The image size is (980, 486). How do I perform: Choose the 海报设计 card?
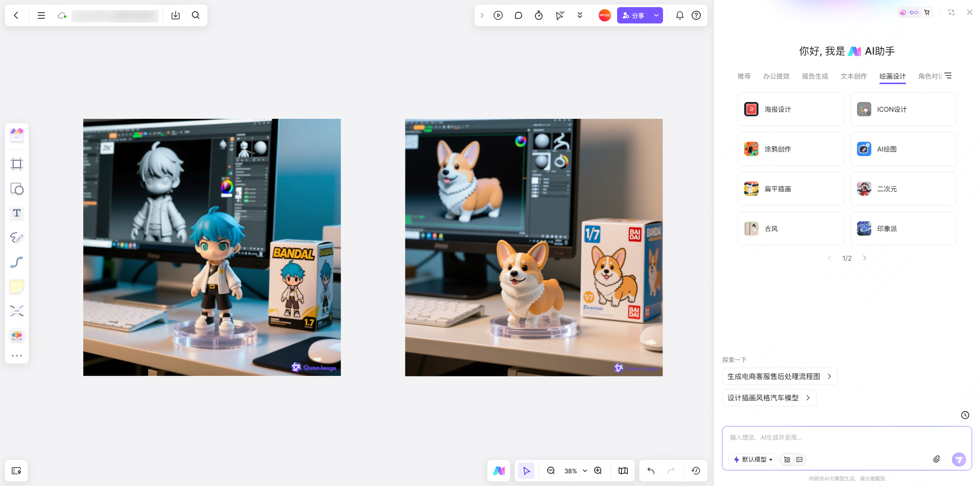(791, 109)
